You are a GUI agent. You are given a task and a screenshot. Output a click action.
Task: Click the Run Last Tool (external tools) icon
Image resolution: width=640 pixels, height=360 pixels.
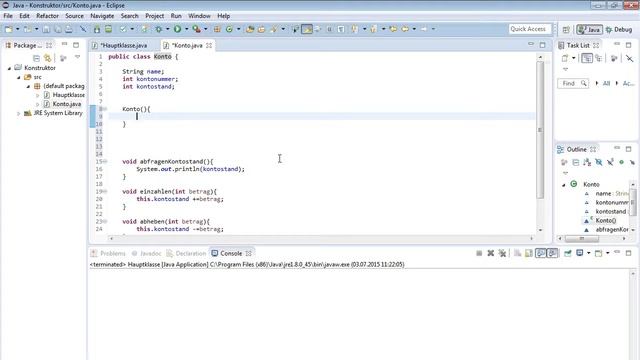196,29
